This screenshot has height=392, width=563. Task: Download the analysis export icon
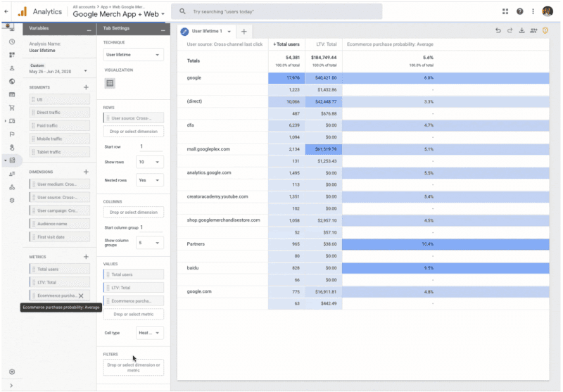[521, 30]
